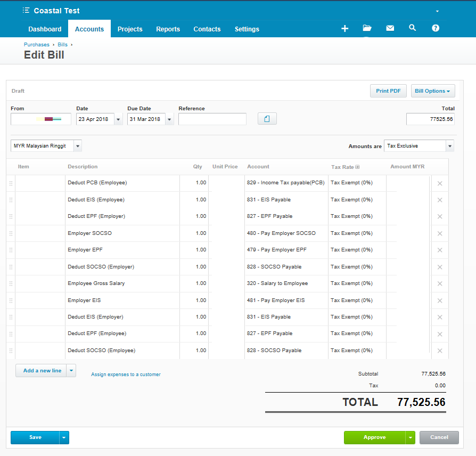Open the Due Date picker dropdown arrow
This screenshot has height=456, width=476.
pos(169,119)
